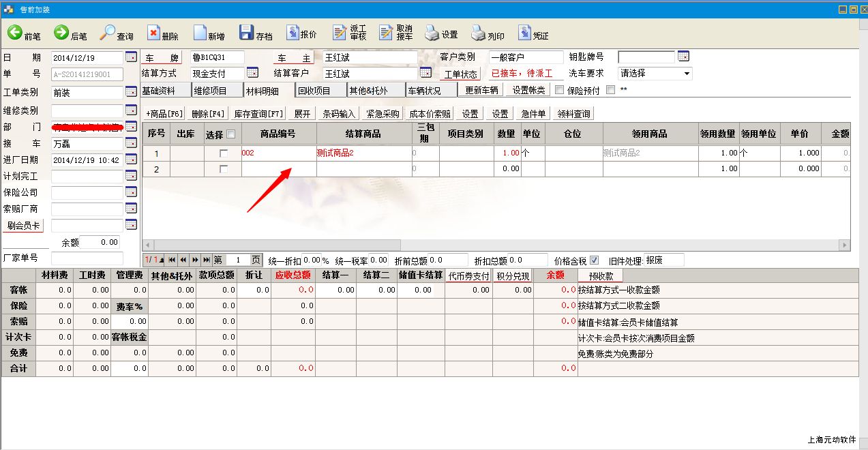868x450 pixels.
Task: Save the order using 存档 icon
Action: coord(246,33)
